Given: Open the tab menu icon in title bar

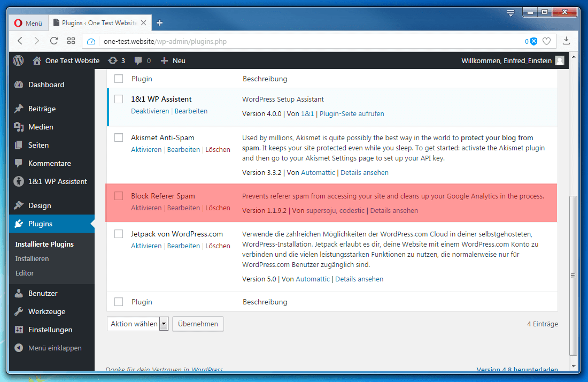Looking at the screenshot, I should (x=510, y=13).
